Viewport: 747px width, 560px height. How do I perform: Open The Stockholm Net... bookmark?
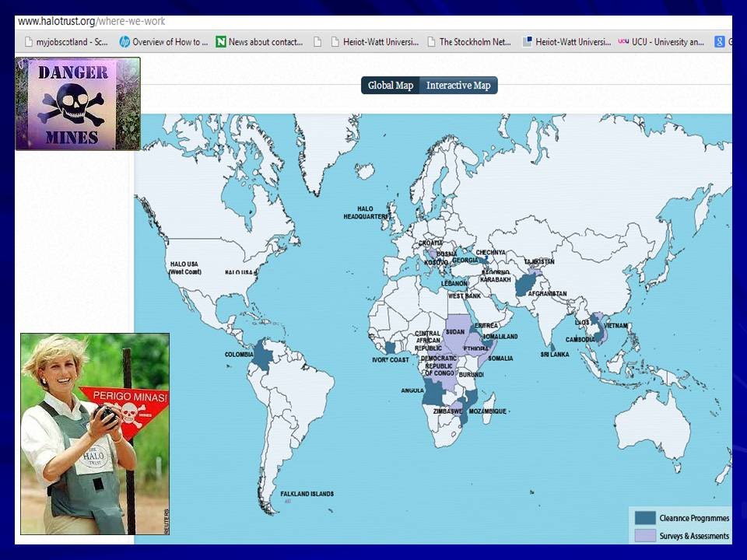pyautogui.click(x=469, y=42)
